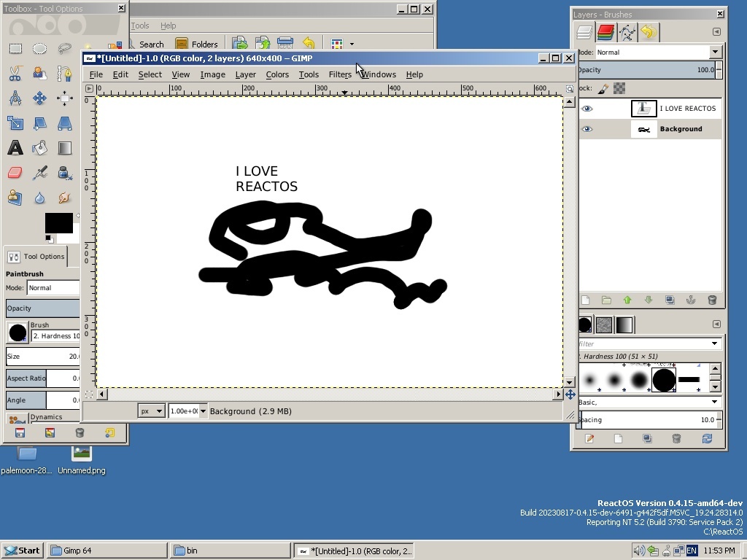This screenshot has height=560, width=747.
Task: Toggle visibility of I LOVE REACTOS layer
Action: (587, 109)
